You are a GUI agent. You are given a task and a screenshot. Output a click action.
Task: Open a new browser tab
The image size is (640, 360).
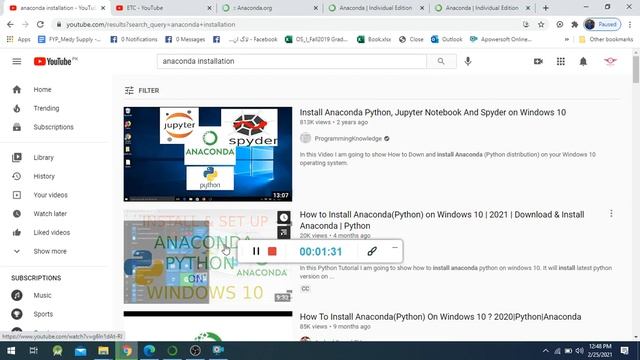point(546,8)
